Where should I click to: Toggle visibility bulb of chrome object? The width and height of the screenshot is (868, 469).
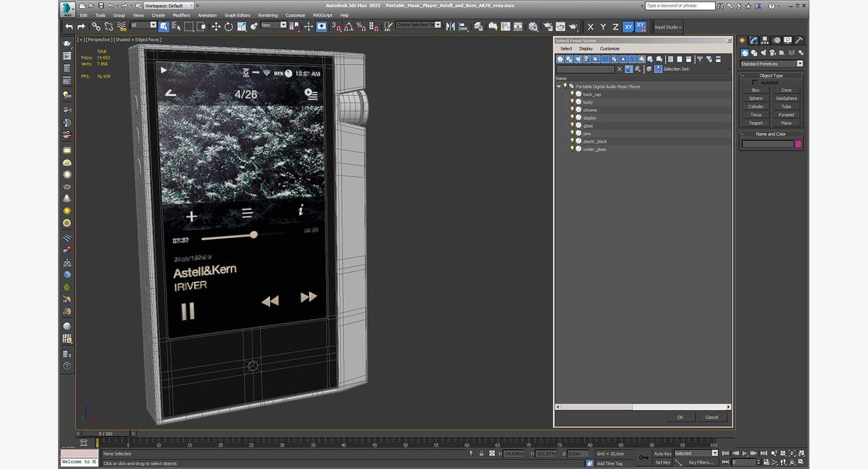(x=572, y=110)
